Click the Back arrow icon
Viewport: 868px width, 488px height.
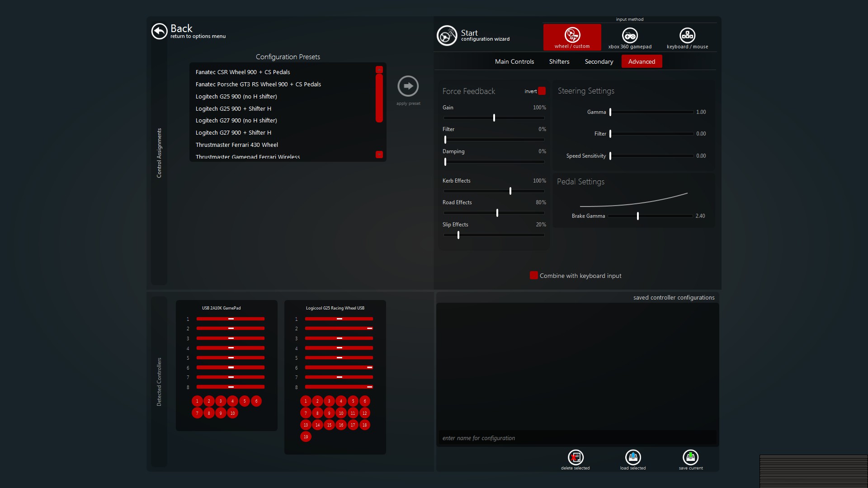(x=159, y=31)
